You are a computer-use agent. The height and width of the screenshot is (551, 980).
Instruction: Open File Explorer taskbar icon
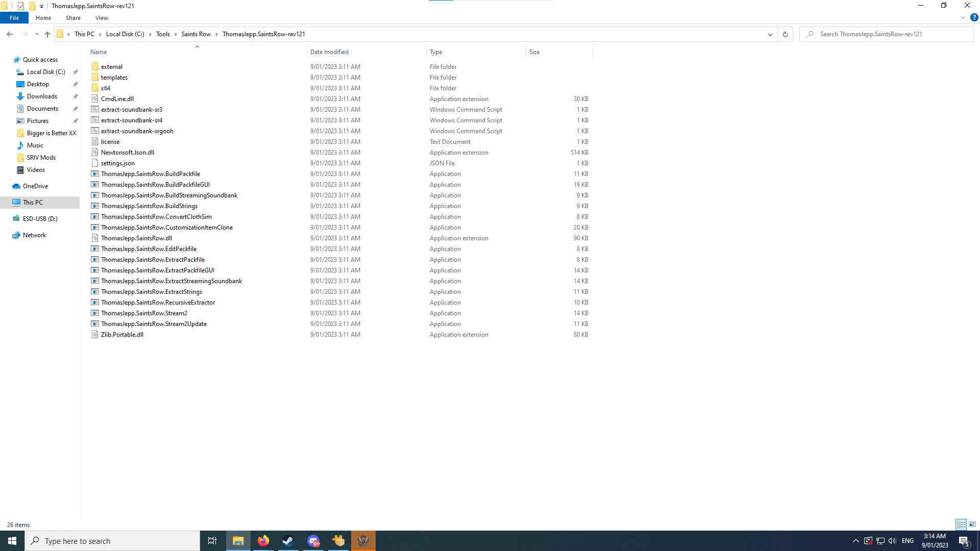click(x=238, y=541)
